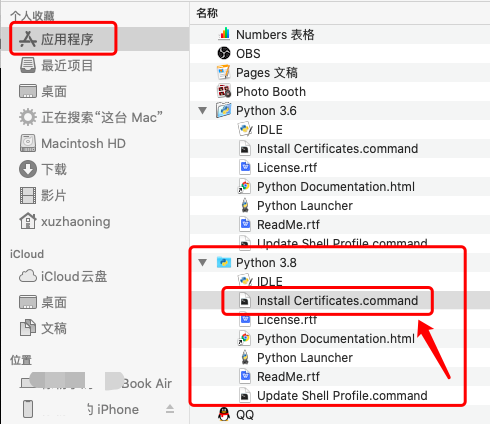Screen dimensions: 490x424
Task: Collapse the Python 3.6 folder
Action: point(203,110)
